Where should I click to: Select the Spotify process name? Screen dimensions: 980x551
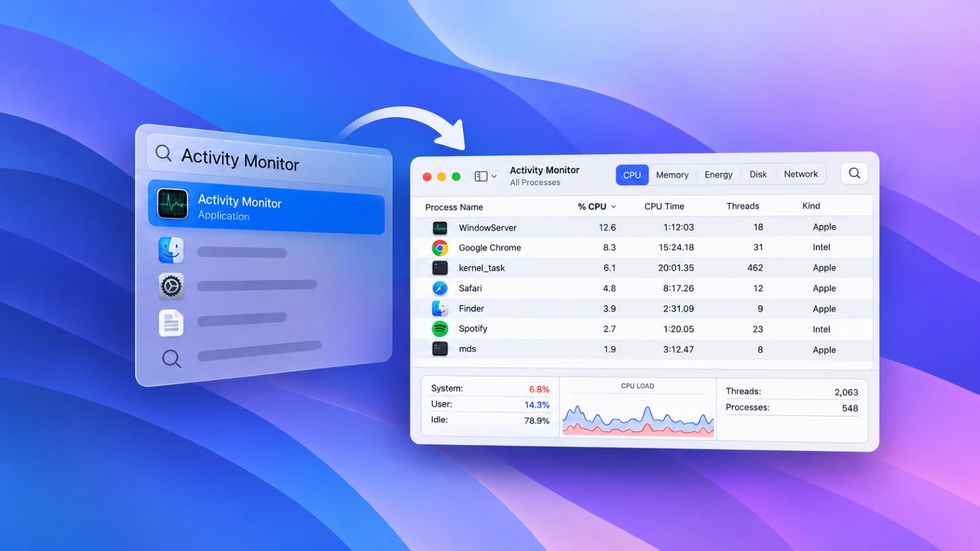(x=473, y=329)
